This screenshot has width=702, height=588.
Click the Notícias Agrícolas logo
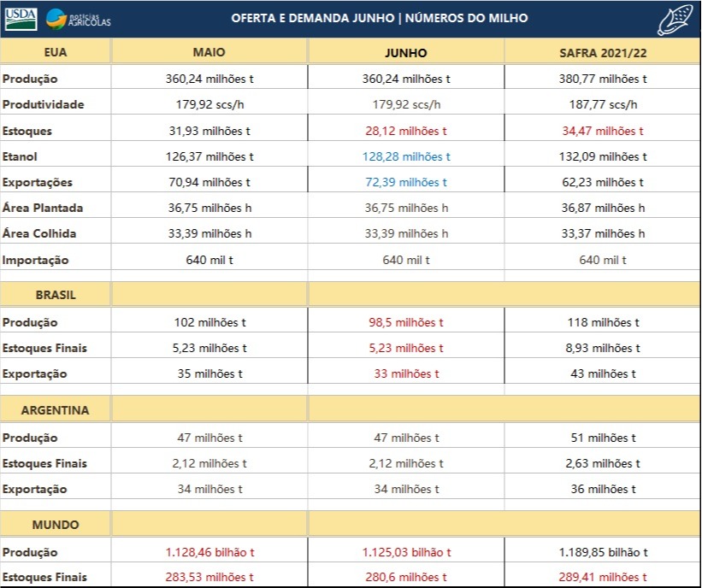click(79, 18)
